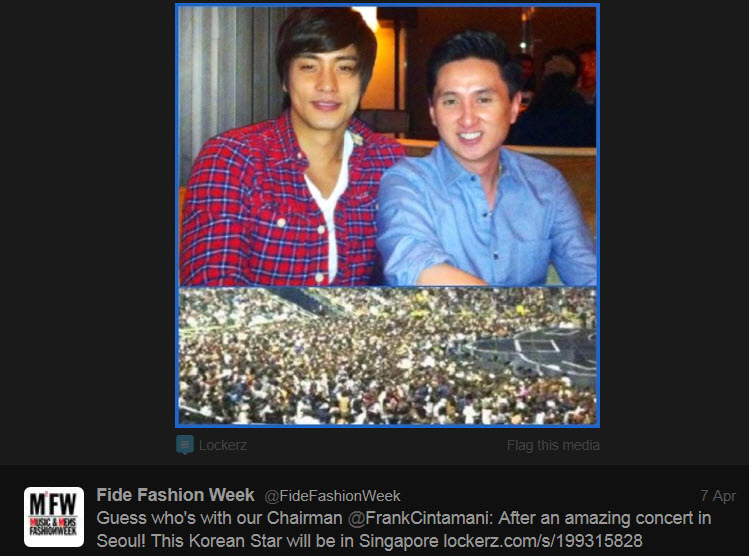Follow the lockerz.com/s/199315828 link
This screenshot has height=556, width=749.
pyautogui.click(x=543, y=541)
